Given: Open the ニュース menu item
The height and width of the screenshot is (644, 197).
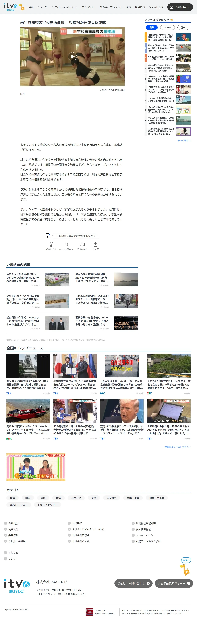Looking at the screenshot, I should [42, 7].
